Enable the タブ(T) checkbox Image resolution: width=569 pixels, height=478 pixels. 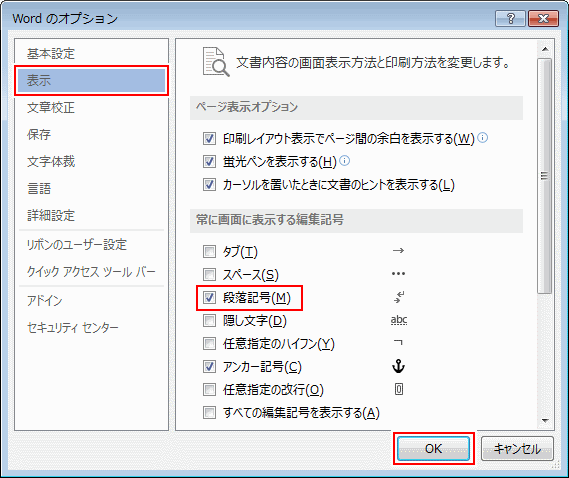[x=209, y=252]
